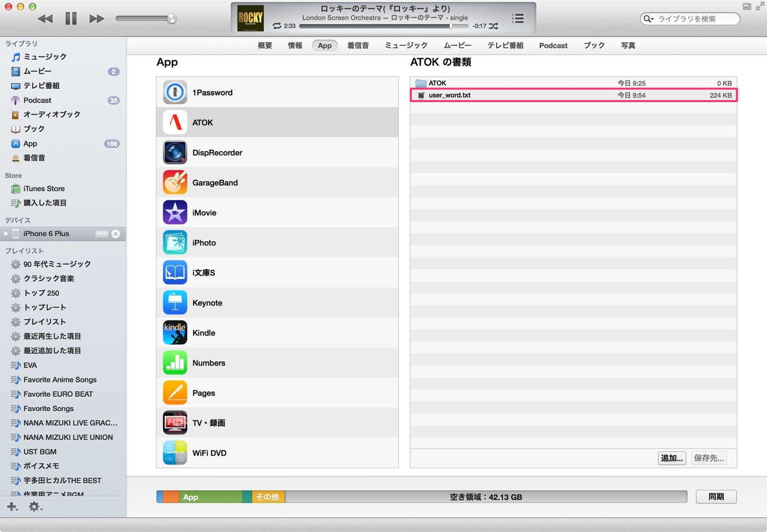Switch to the ブック tab

(x=594, y=45)
